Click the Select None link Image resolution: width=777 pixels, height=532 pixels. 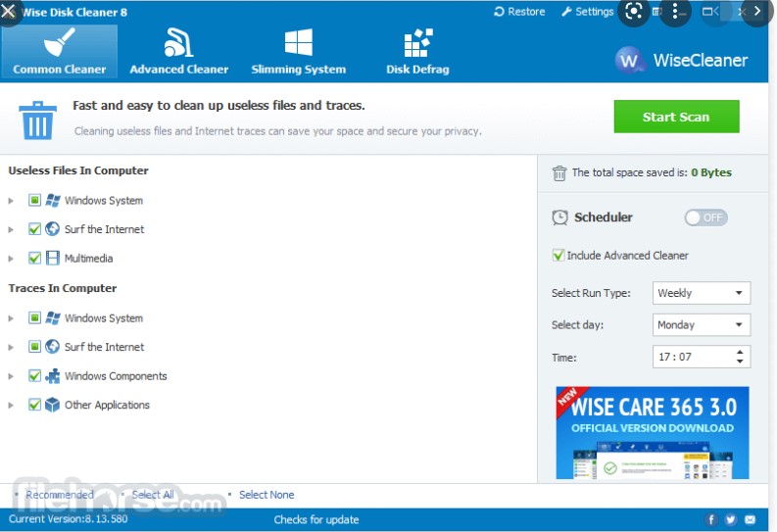click(x=267, y=495)
